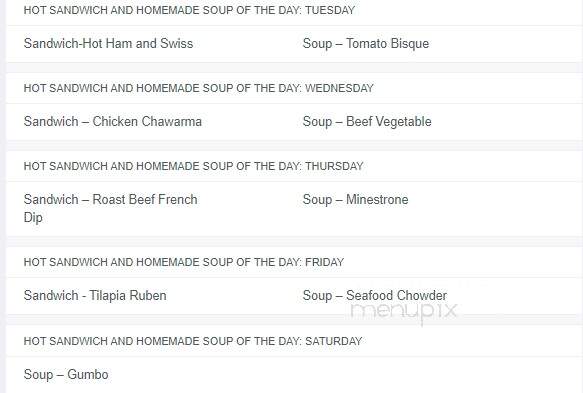This screenshot has width=583, height=393.
Task: Select Soup – Beef Vegetable
Action: [367, 122]
